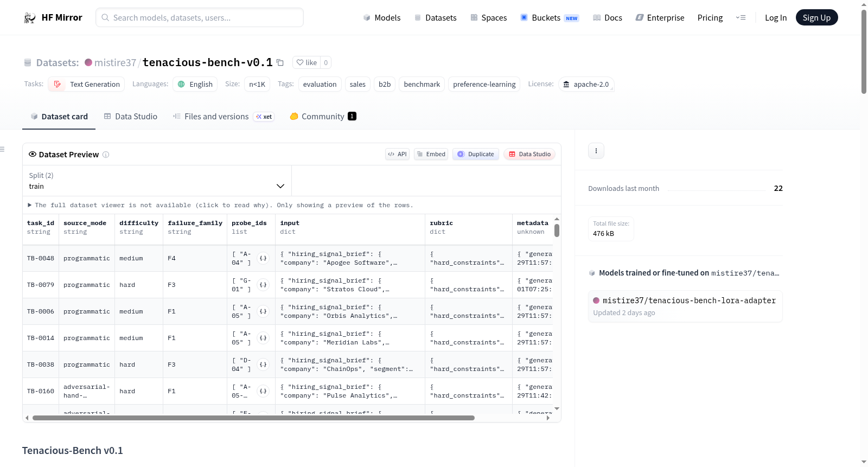Image resolution: width=868 pixels, height=467 pixels.
Task: Click the like count number
Action: [325, 62]
